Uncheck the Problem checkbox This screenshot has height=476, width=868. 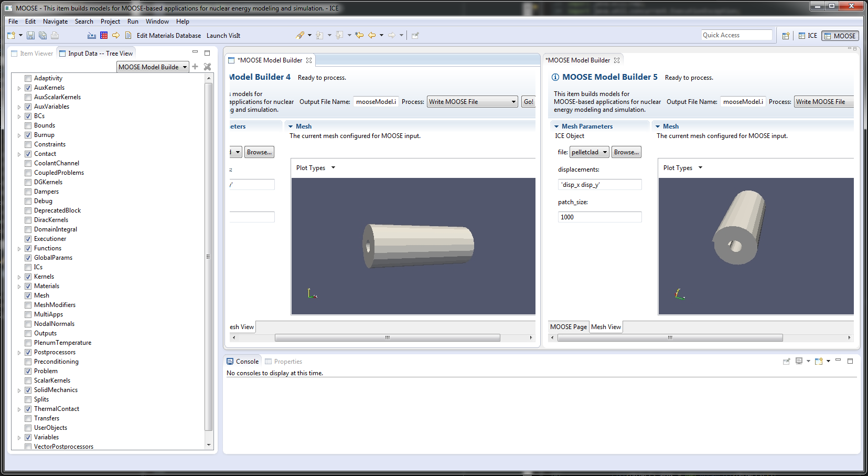click(28, 371)
